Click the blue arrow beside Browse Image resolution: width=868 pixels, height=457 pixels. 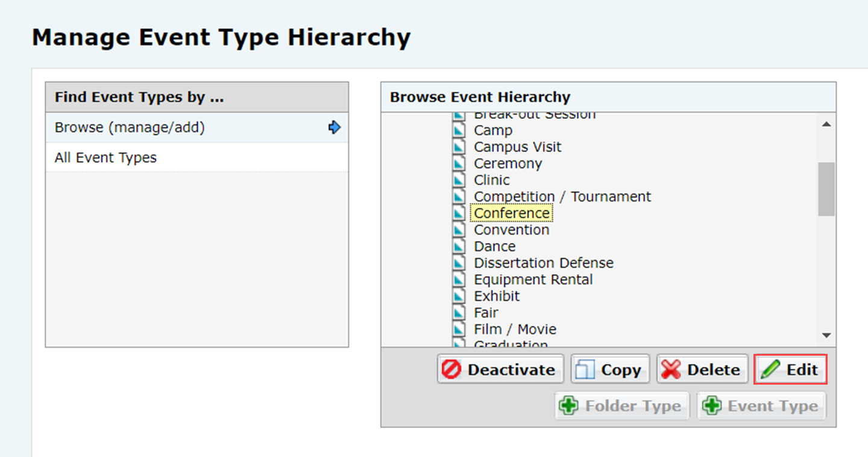coord(335,127)
